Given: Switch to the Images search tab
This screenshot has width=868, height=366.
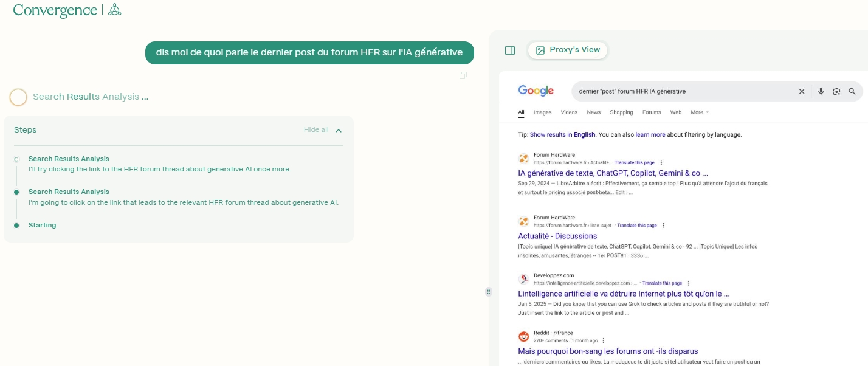Looking at the screenshot, I should click(x=542, y=112).
